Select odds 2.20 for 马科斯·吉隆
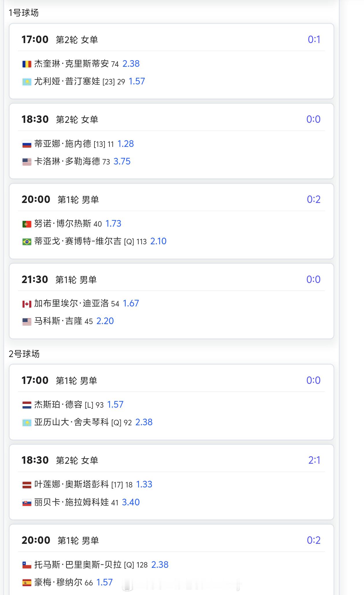Image resolution: width=364 pixels, height=595 pixels. pos(105,321)
